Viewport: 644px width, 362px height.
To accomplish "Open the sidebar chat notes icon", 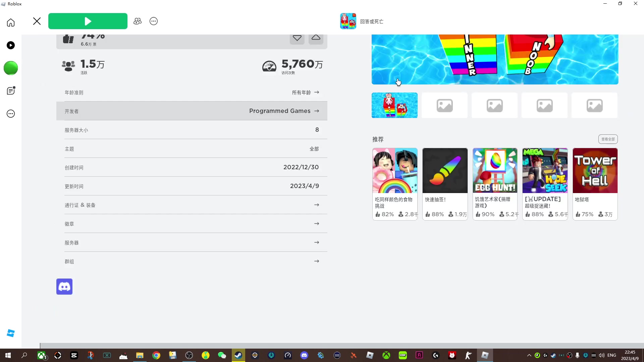I will point(11,91).
